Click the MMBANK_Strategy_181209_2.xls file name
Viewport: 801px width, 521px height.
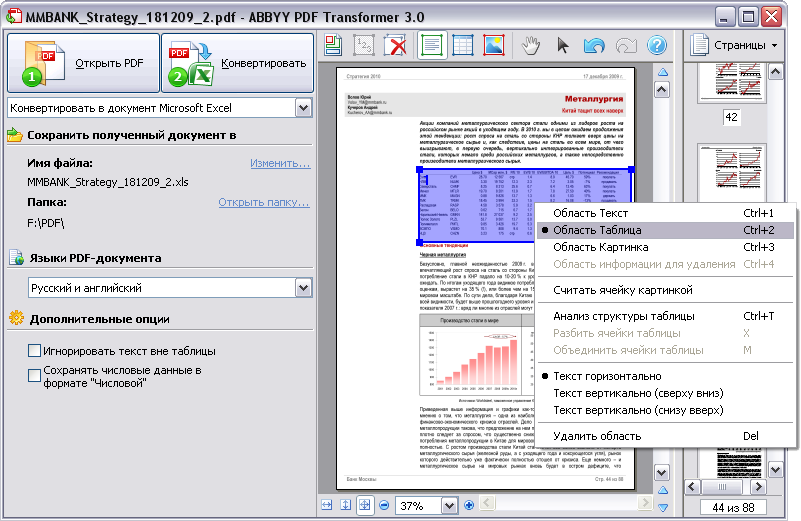tap(108, 182)
